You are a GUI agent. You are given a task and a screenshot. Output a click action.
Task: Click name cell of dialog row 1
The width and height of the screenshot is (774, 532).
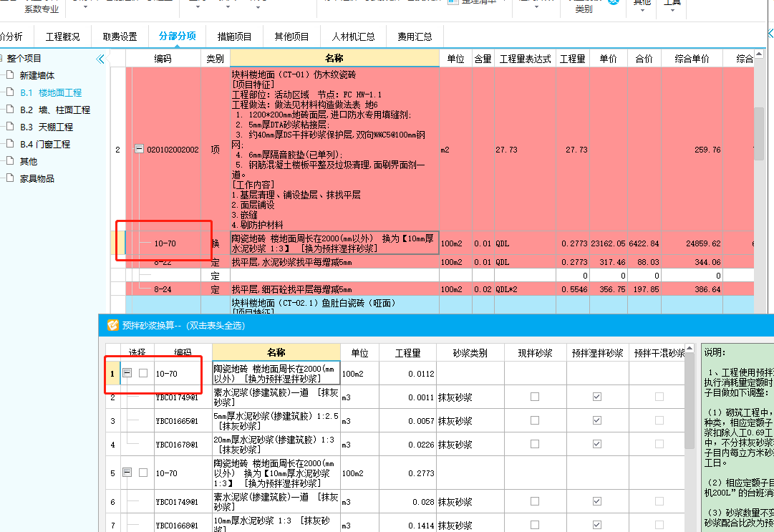[276, 374]
